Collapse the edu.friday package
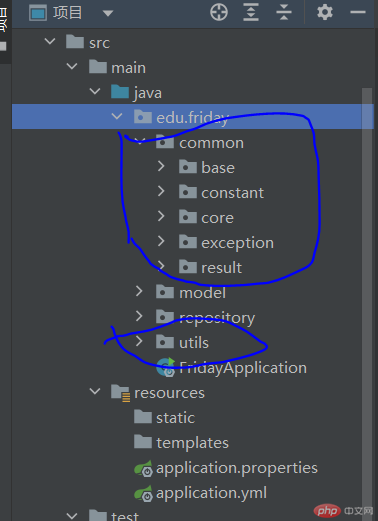The height and width of the screenshot is (521, 378). click(x=117, y=116)
